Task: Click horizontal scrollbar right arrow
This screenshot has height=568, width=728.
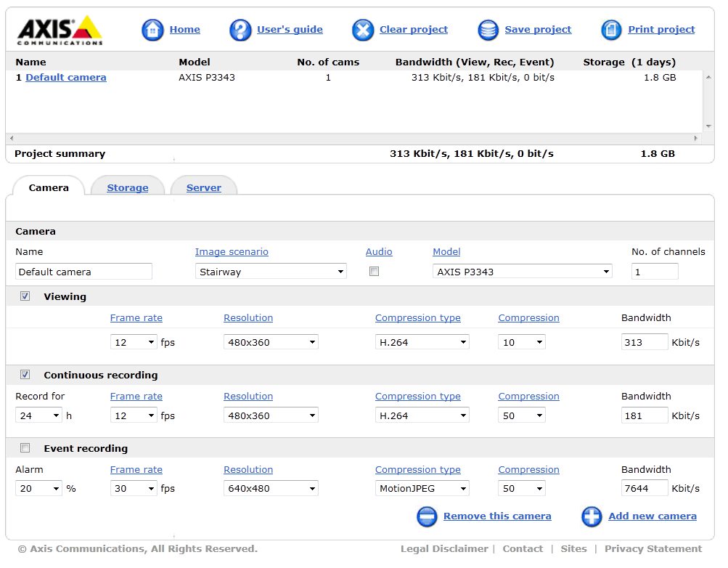Action: pyautogui.click(x=696, y=138)
